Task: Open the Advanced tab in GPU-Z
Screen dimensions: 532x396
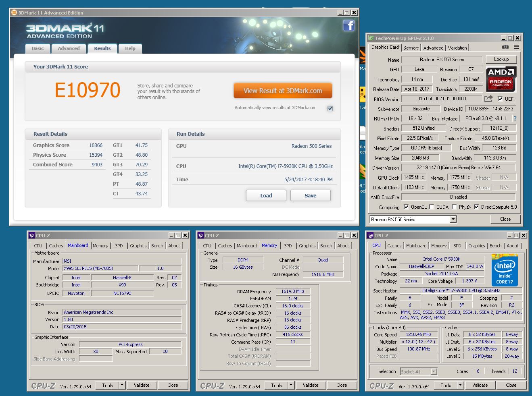Action: pyautogui.click(x=433, y=48)
